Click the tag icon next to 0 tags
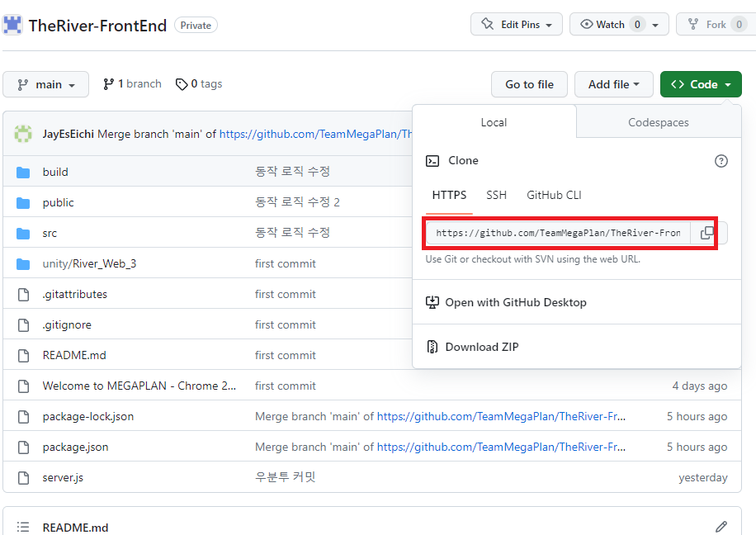This screenshot has height=535, width=756. pos(182,84)
